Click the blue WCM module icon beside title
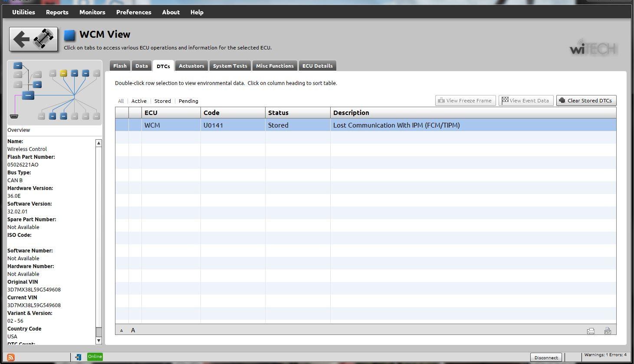Viewport: 634px width, 364px height. (69, 35)
